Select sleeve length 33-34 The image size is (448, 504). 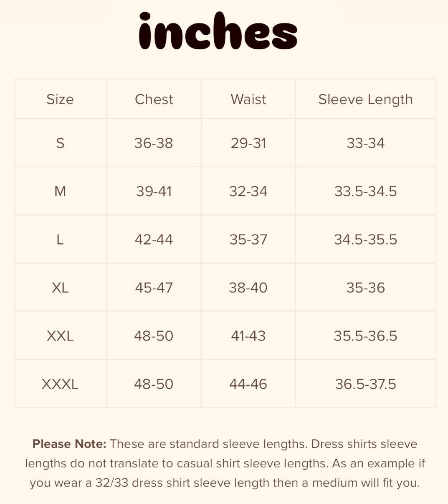(365, 143)
